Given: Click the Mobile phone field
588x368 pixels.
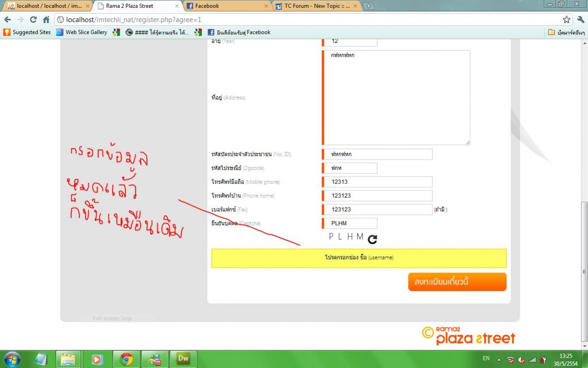Looking at the screenshot, I should coord(377,182).
